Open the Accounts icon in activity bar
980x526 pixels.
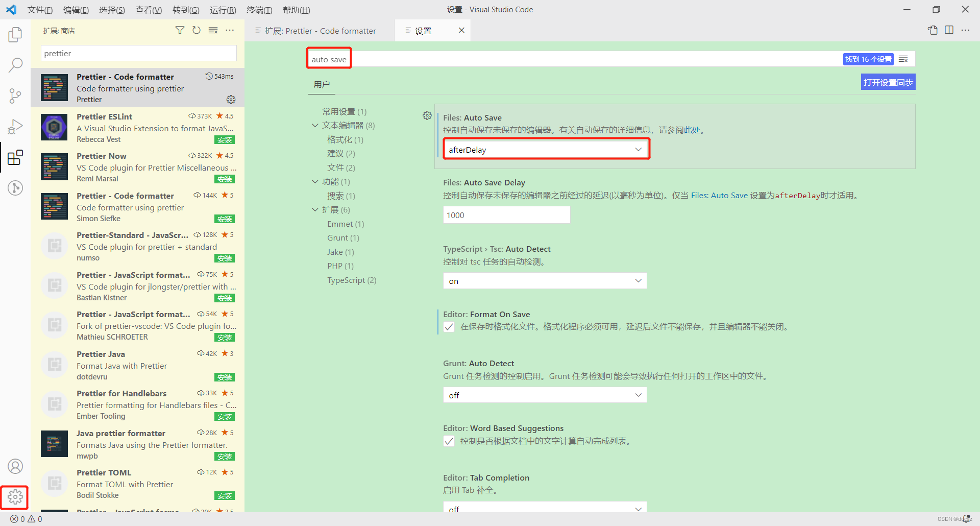[15, 466]
